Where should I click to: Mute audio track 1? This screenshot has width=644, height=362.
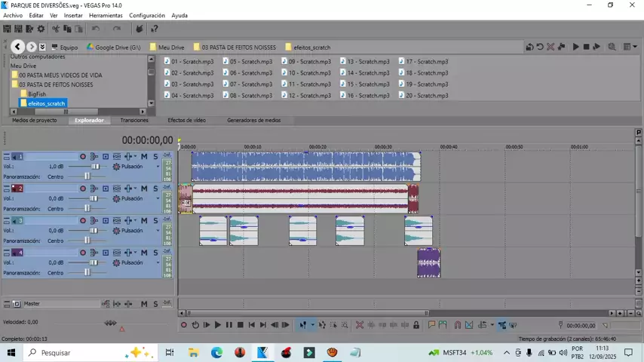tap(144, 157)
